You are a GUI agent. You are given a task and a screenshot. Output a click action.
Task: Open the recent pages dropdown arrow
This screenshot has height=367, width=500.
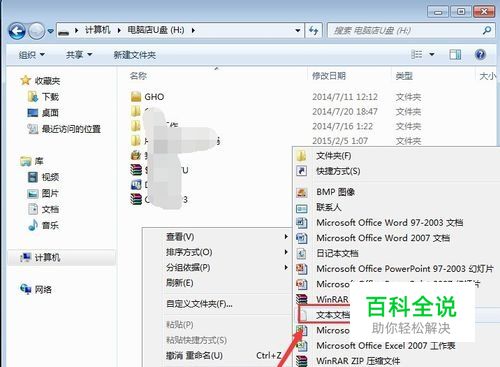[50, 31]
